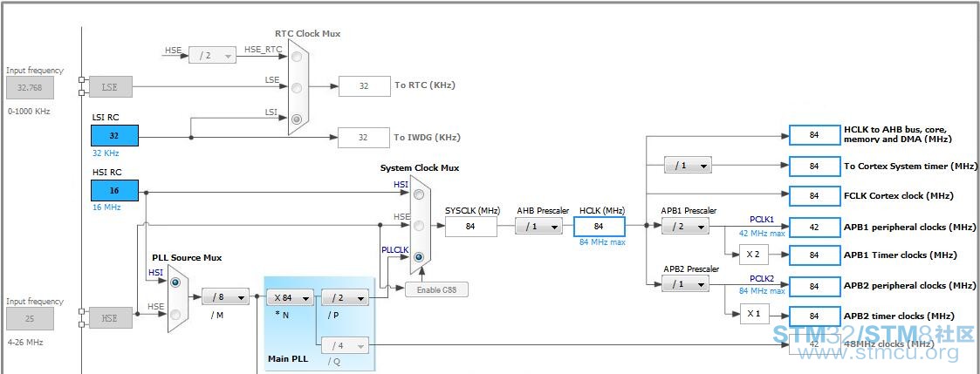Image resolution: width=980 pixels, height=374 pixels.
Task: Click the 4-26 MHz range text
Action: click(x=25, y=343)
